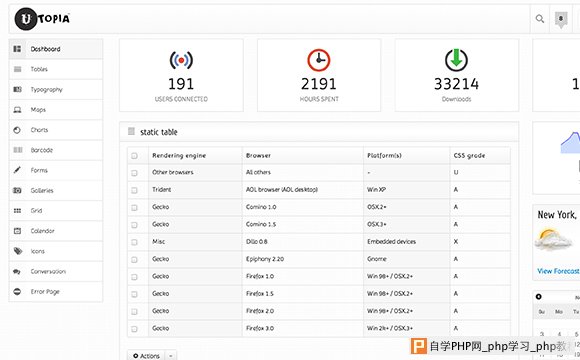Click the Conversation chat bubbles icon
Screen dimensions: 580x360
[x=17, y=272]
